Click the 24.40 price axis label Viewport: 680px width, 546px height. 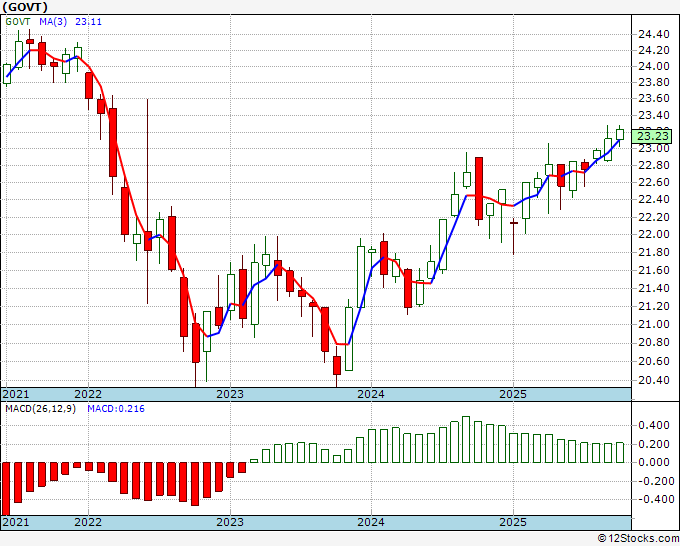(654, 34)
